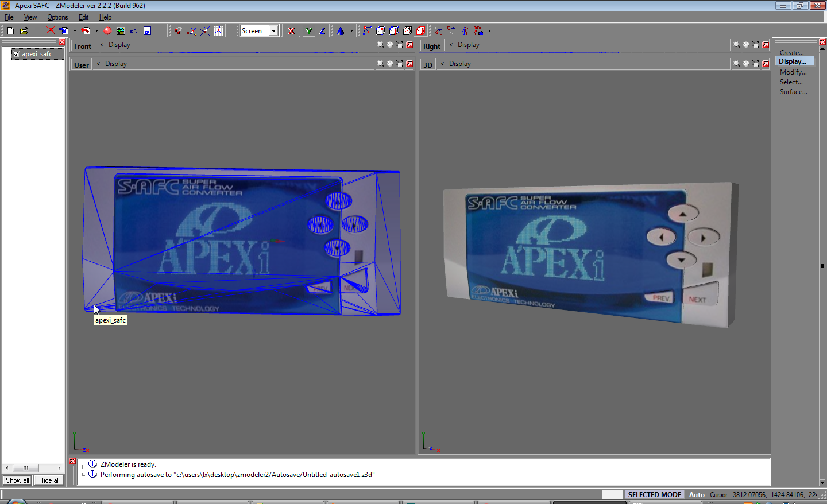The width and height of the screenshot is (827, 504).
Task: Open dropdown arrow next to Export icon
Action: tap(96, 30)
